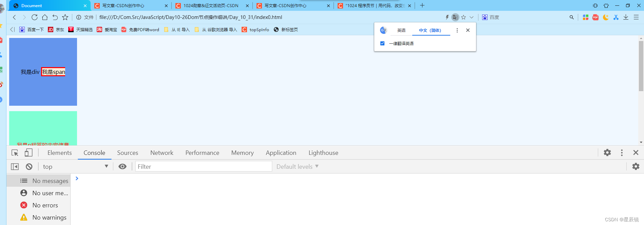The image size is (644, 225).
Task: Open the 从 谷歌浏览器 导入 folder
Action: click(216, 29)
